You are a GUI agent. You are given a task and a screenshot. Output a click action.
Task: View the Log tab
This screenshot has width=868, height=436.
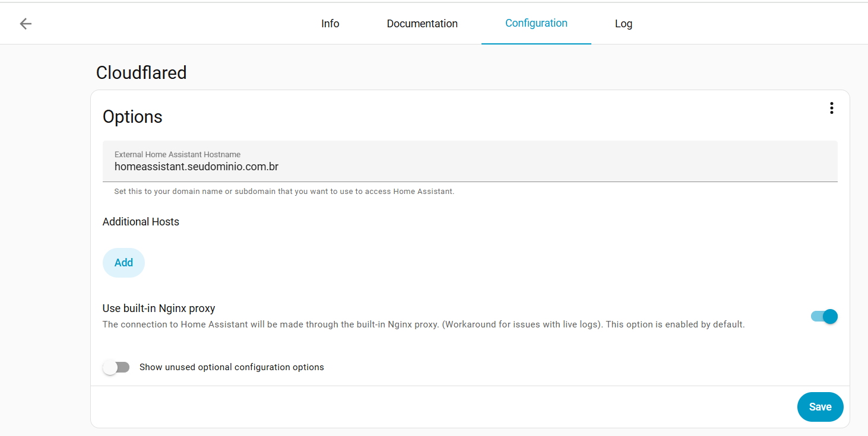click(x=623, y=23)
